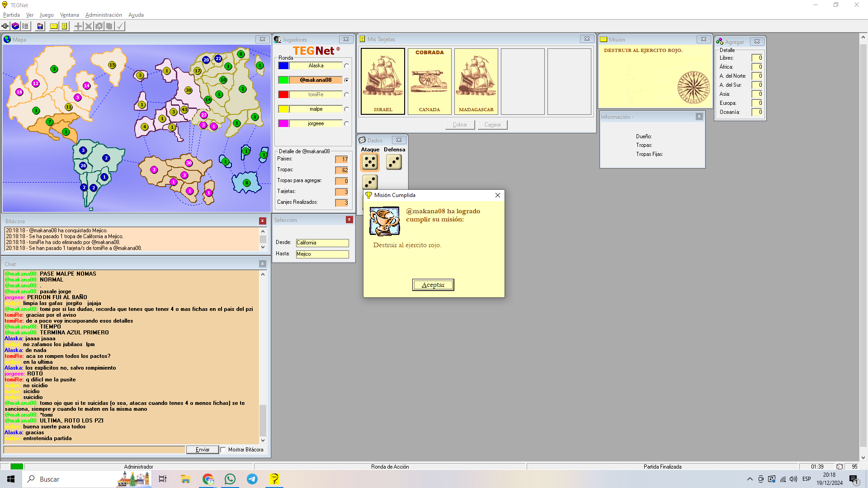Click the second attack die below
Screen dimensions: 868x488
pos(370,182)
